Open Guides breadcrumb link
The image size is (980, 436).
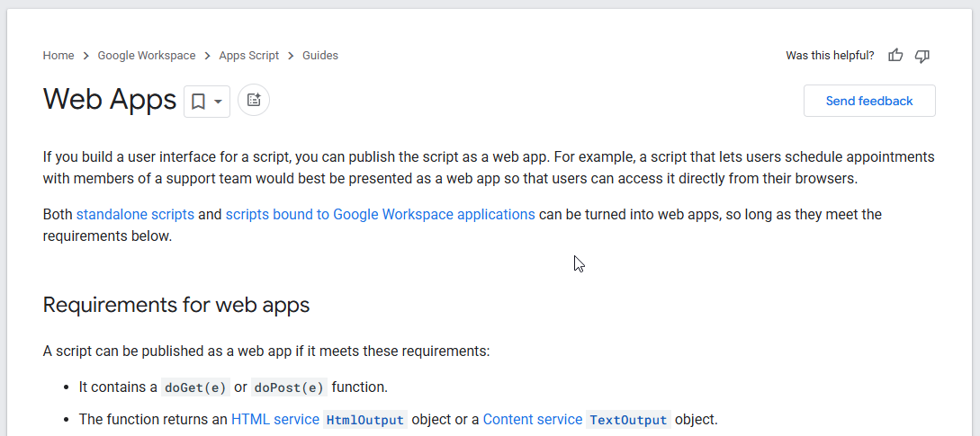(320, 56)
